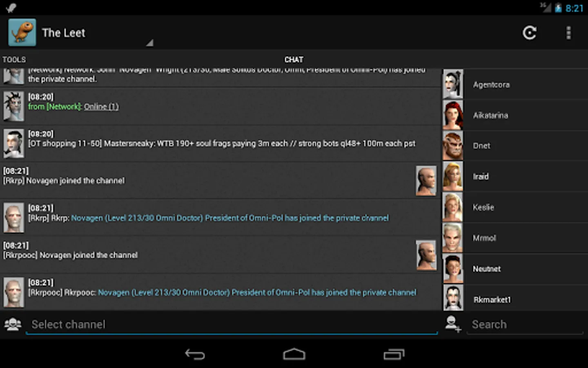This screenshot has width=588, height=368.
Task: Select Aikatarina in friends list
Action: tap(515, 115)
